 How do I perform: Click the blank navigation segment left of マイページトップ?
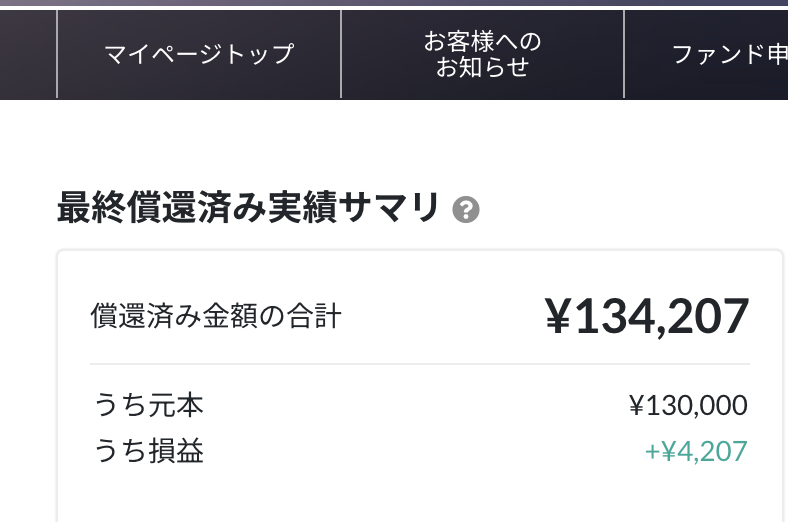[28, 54]
